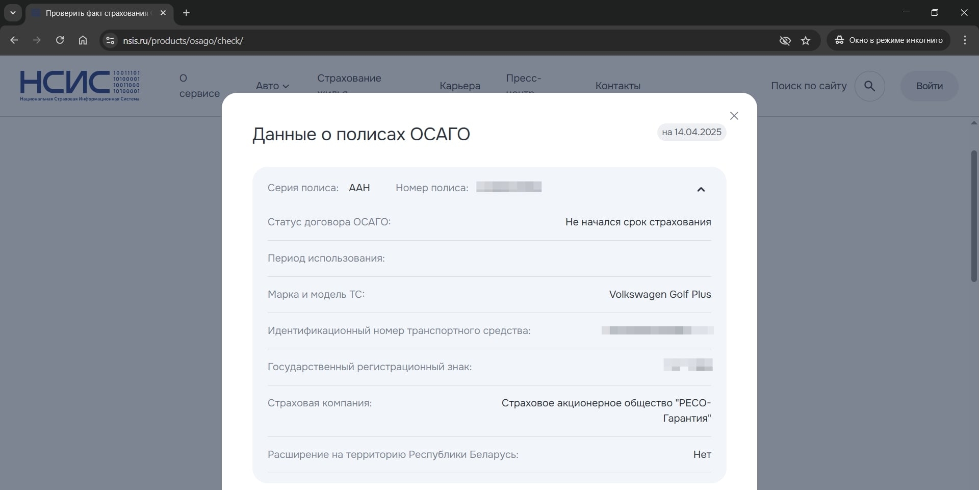Go back using browser back arrow

tap(14, 40)
